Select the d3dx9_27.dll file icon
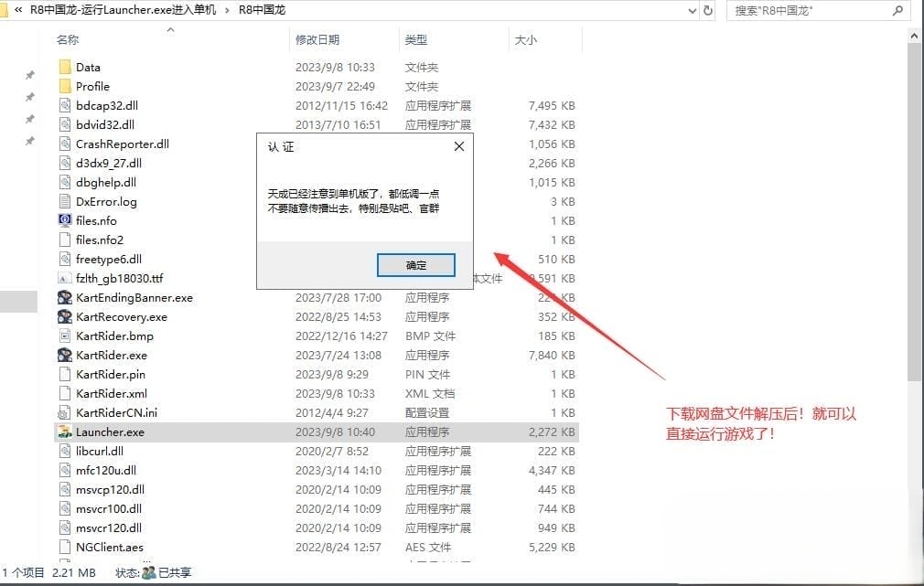The height and width of the screenshot is (586, 924). pyautogui.click(x=65, y=163)
